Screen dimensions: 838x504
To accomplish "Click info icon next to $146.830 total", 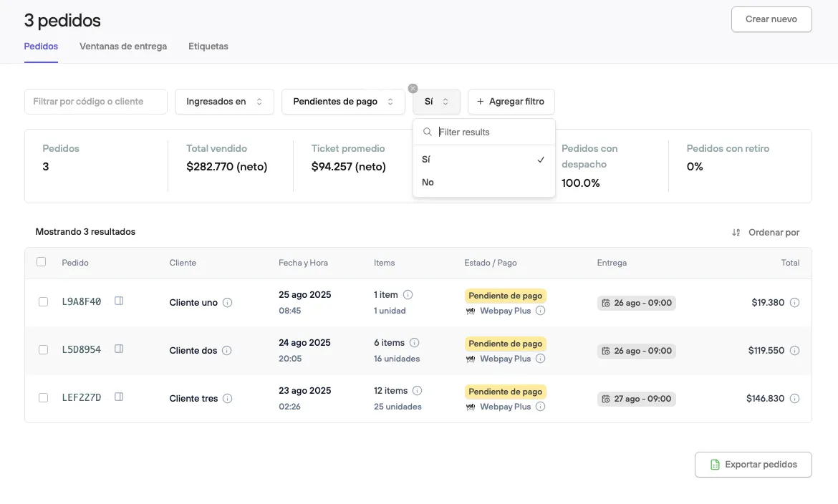I will click(x=795, y=399).
